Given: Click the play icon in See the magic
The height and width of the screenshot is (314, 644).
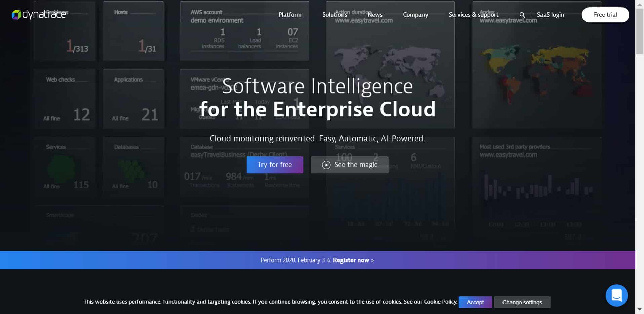Looking at the screenshot, I should (x=326, y=165).
